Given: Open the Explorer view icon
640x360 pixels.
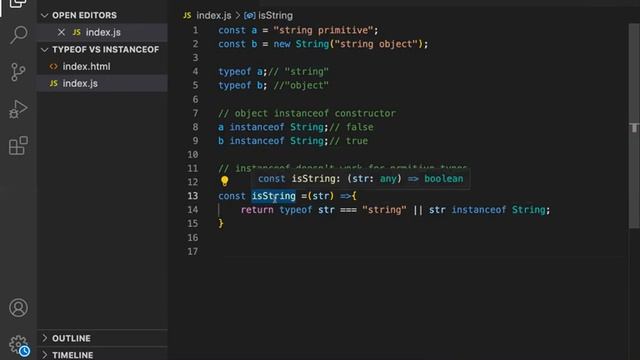Looking at the screenshot, I should coord(18,3).
